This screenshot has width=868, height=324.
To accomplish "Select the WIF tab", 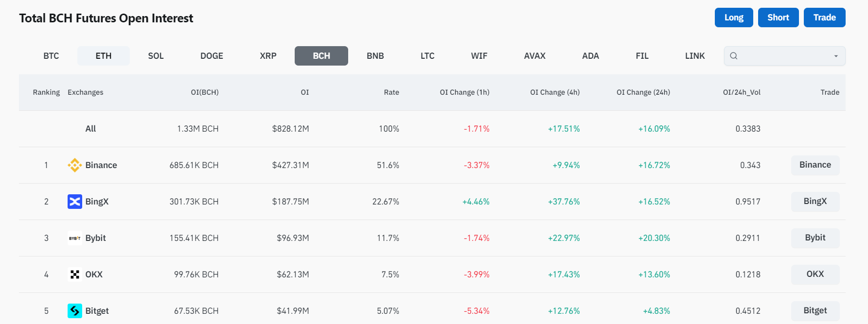I will coord(479,56).
